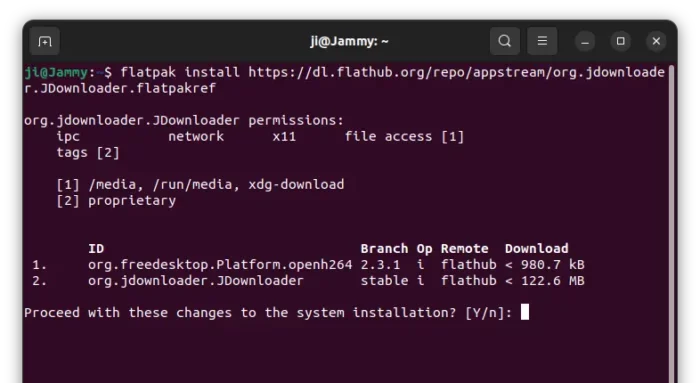700x383 pixels.
Task: Click org.freedesktop.Platform.openh264 ID
Action: point(220,265)
